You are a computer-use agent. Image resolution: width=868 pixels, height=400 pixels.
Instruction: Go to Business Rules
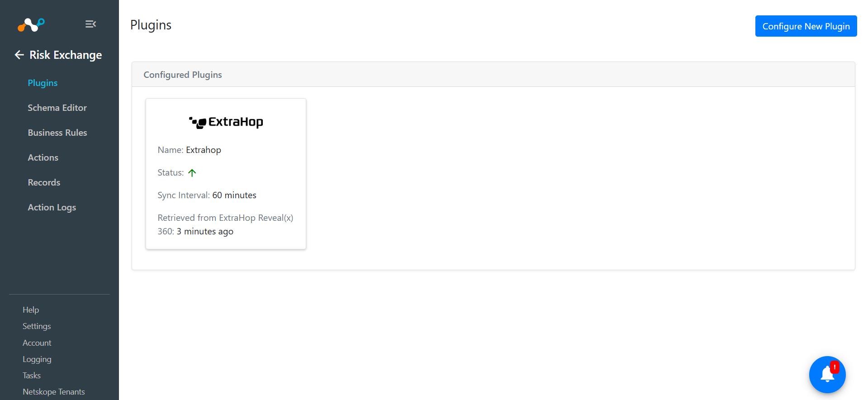coord(57,133)
